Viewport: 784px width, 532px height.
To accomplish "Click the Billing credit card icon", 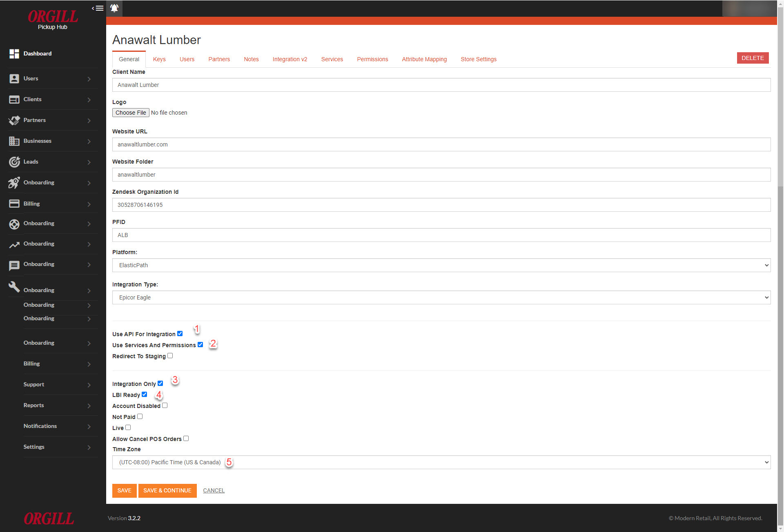I will point(14,204).
